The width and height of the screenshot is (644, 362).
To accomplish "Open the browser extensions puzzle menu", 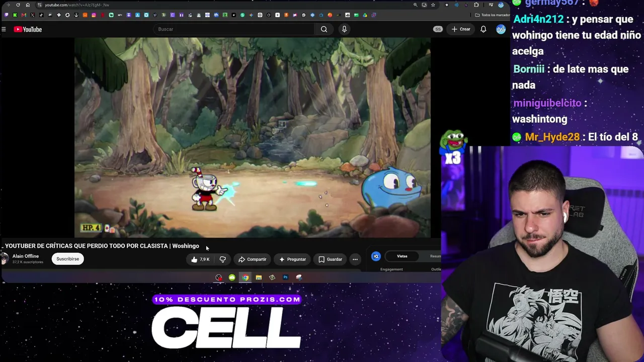I will click(x=476, y=5).
